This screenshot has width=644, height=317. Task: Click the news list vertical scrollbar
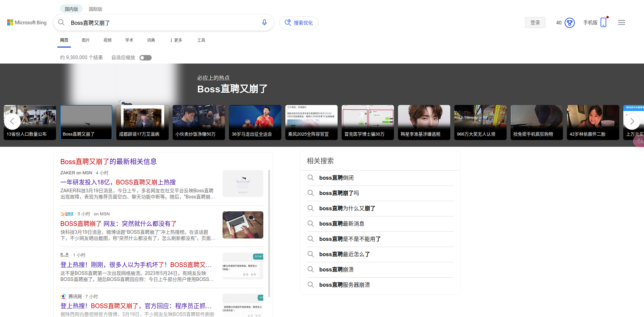point(269,234)
